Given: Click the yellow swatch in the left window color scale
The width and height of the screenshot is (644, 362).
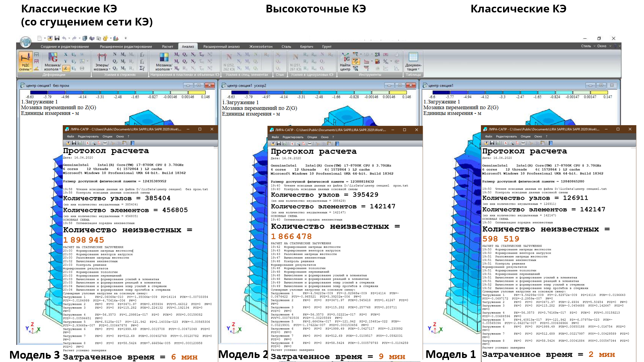Looking at the screenshot, I should point(197,93).
